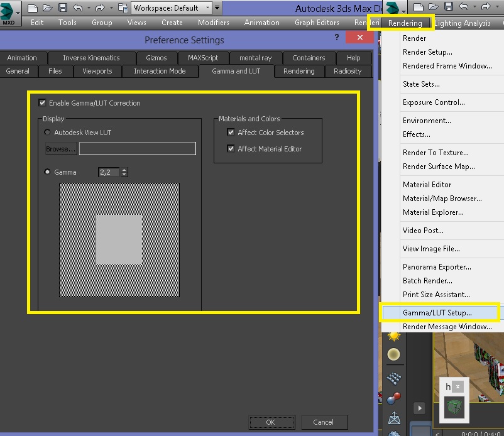504x436 pixels.
Task: Click Undo icon above Lighting Analysis menu
Action: [464, 7]
